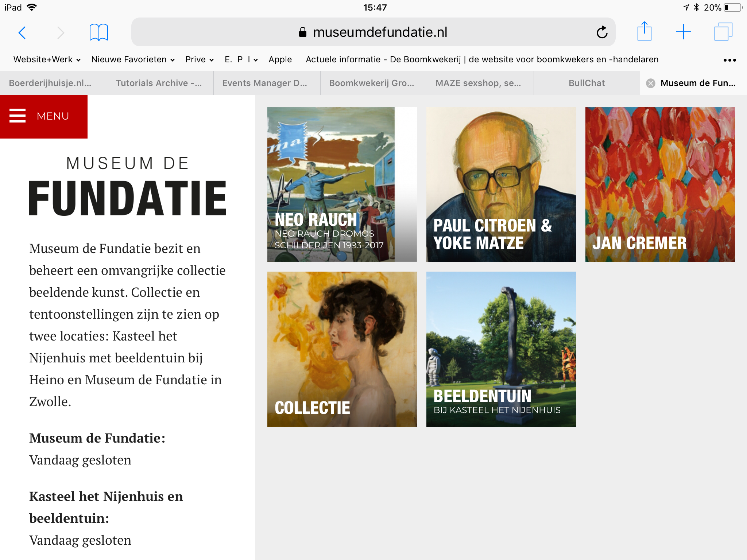Open the Beeldentuin tile
Viewport: 747px width, 560px height.
coord(501,349)
